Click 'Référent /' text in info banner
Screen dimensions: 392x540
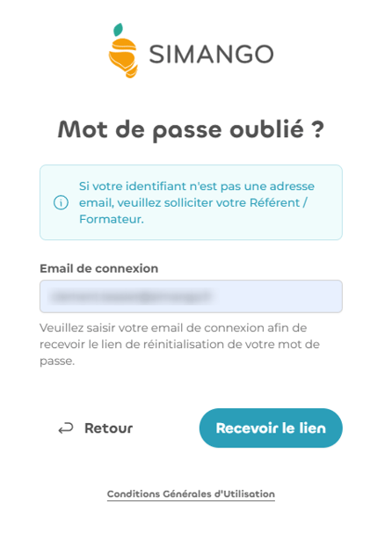tap(278, 202)
